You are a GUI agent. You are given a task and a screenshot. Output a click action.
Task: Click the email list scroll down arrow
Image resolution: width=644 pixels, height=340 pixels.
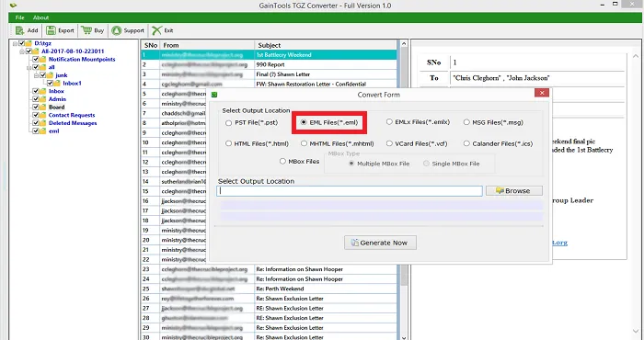(404, 337)
